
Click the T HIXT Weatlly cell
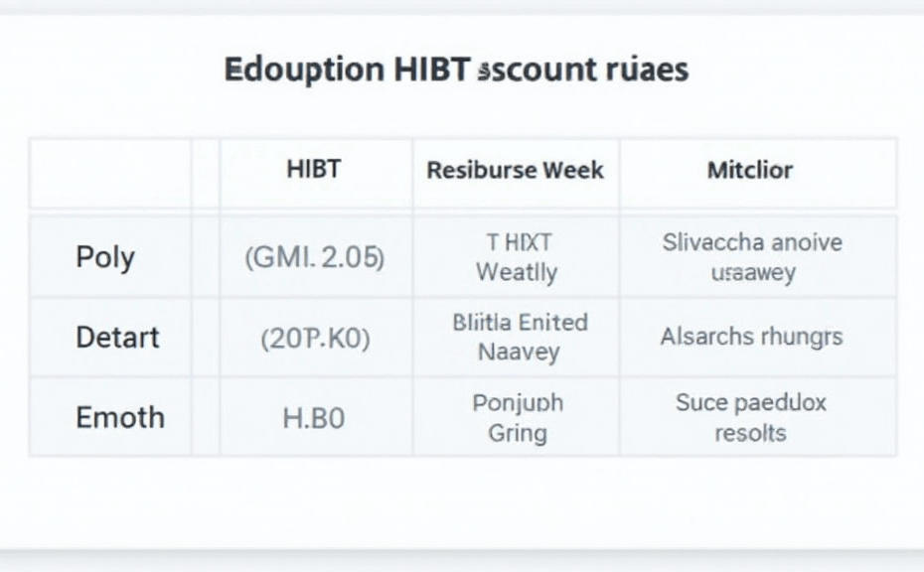tap(516, 256)
